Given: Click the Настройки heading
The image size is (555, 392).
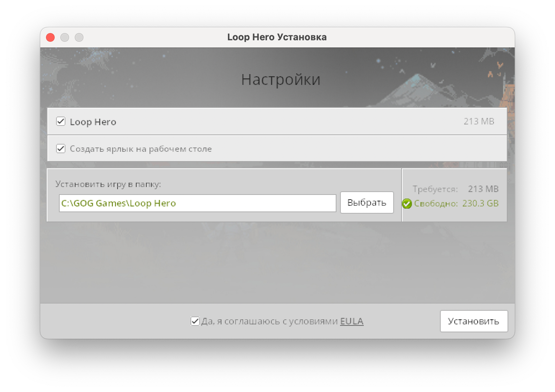Looking at the screenshot, I should coord(280,80).
